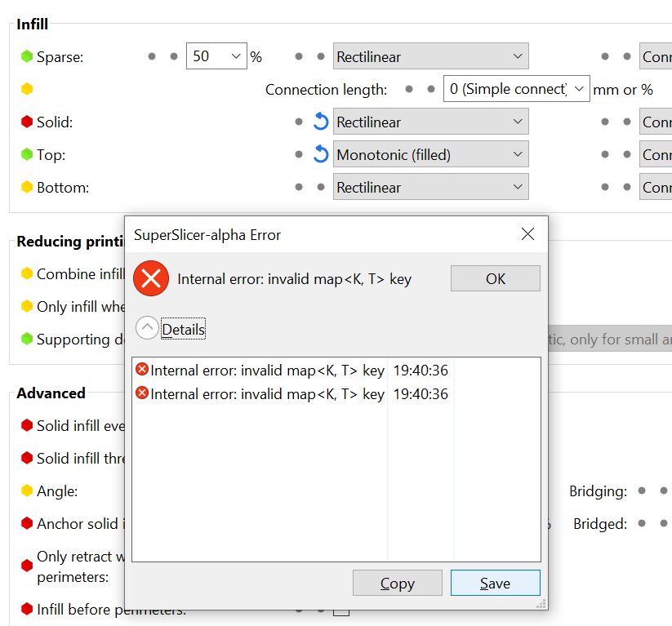Open Sparse infill pattern Rectilinear dropdown
The image size is (672, 626).
coord(430,56)
